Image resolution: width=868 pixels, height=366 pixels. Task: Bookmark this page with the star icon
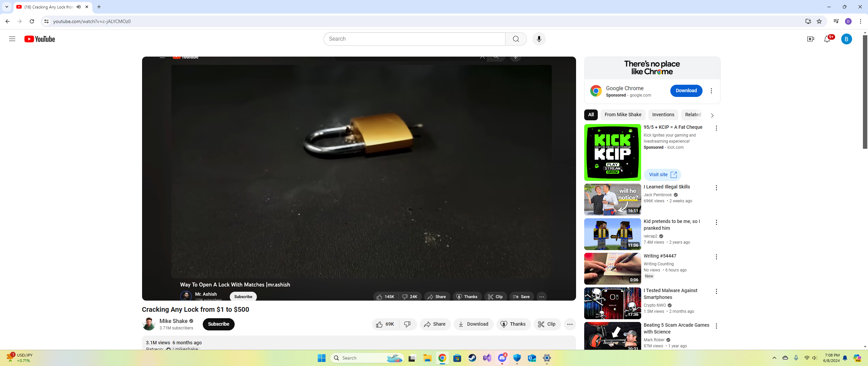point(819,21)
